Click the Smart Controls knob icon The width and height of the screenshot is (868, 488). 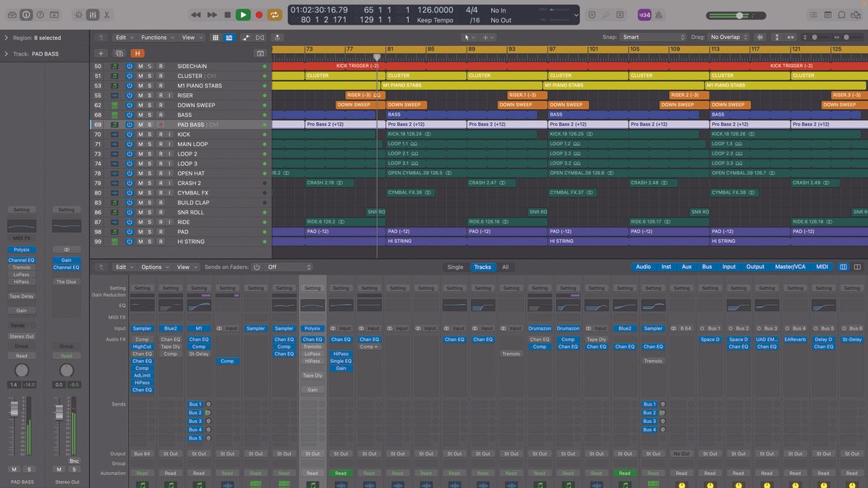77,14
